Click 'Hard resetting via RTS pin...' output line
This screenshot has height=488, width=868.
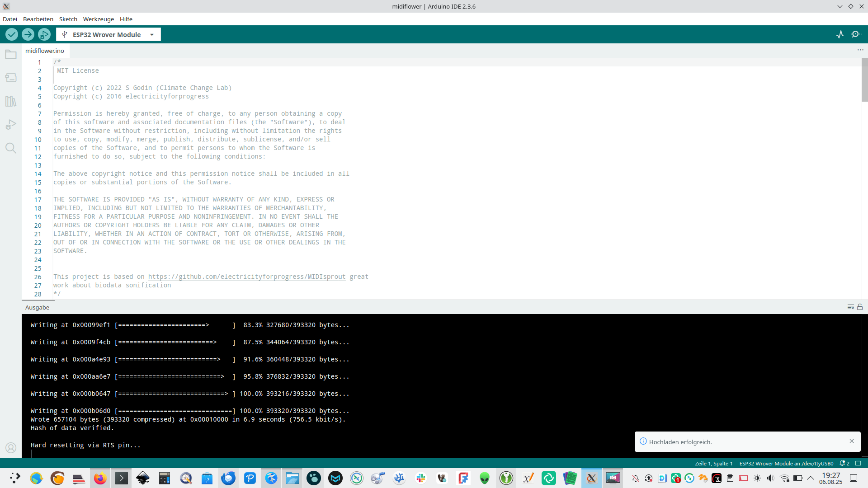[x=85, y=445]
